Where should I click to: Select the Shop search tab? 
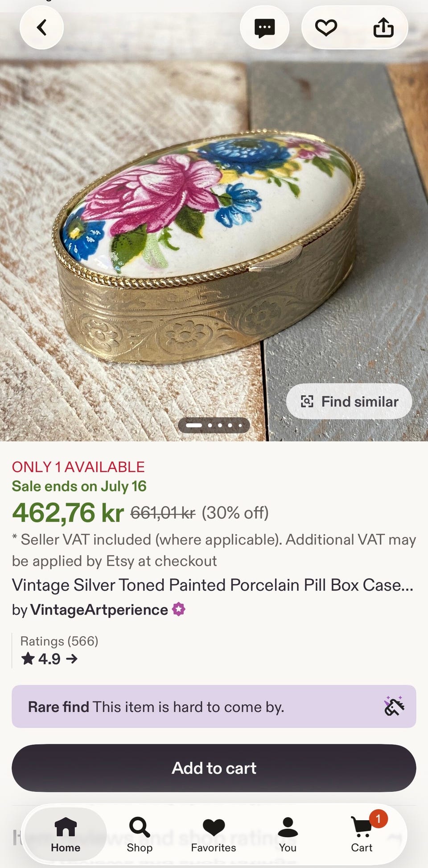140,835
